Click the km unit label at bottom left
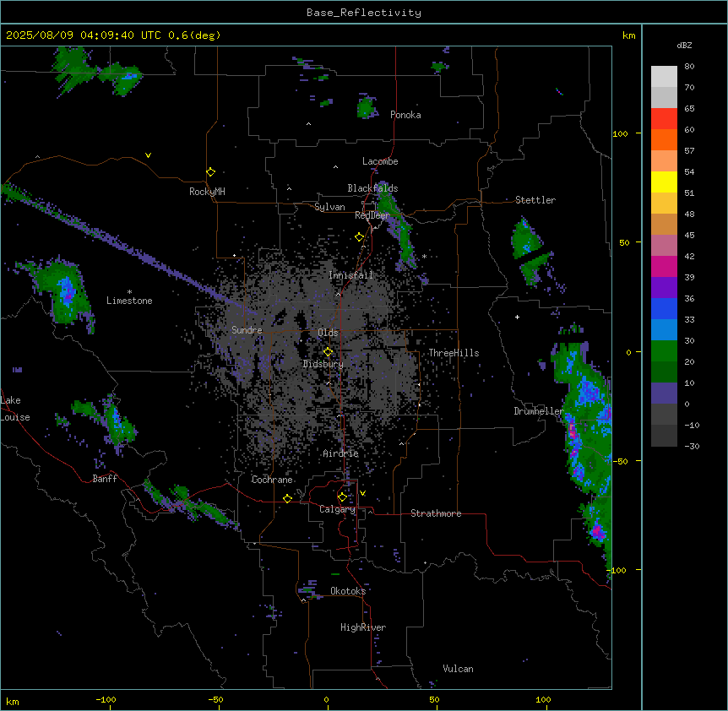Screen dimensions: 728x711 (x=13, y=701)
